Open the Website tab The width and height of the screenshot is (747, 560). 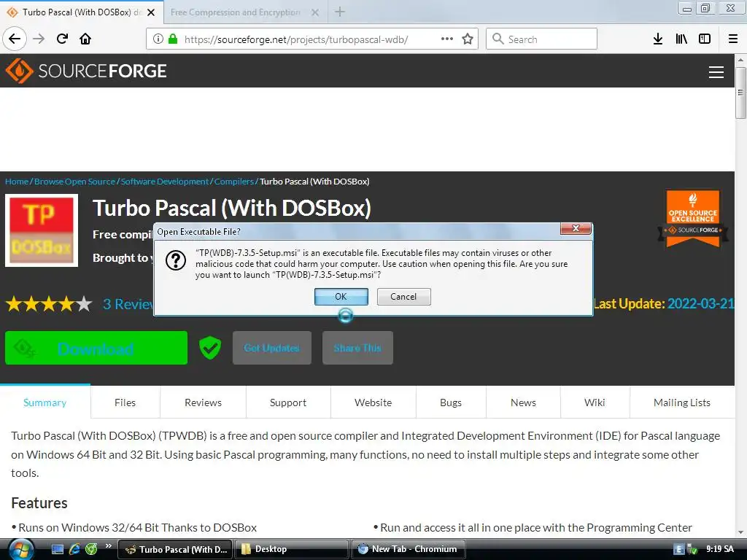pyautogui.click(x=373, y=402)
